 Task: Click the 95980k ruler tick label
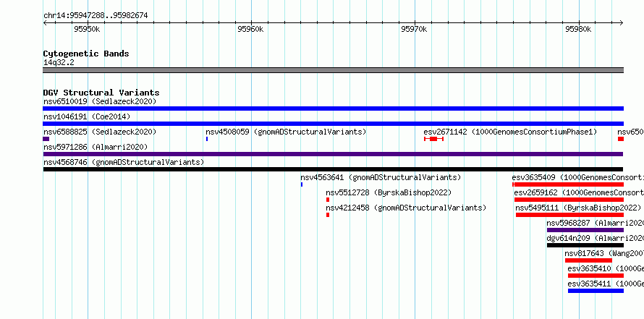point(578,29)
